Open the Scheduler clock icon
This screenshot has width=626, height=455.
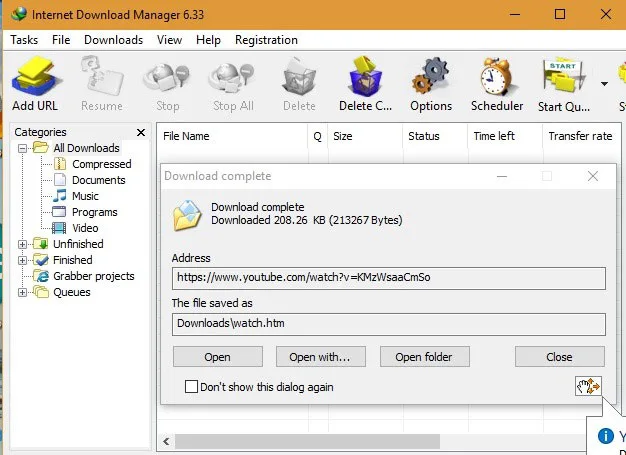click(x=497, y=76)
